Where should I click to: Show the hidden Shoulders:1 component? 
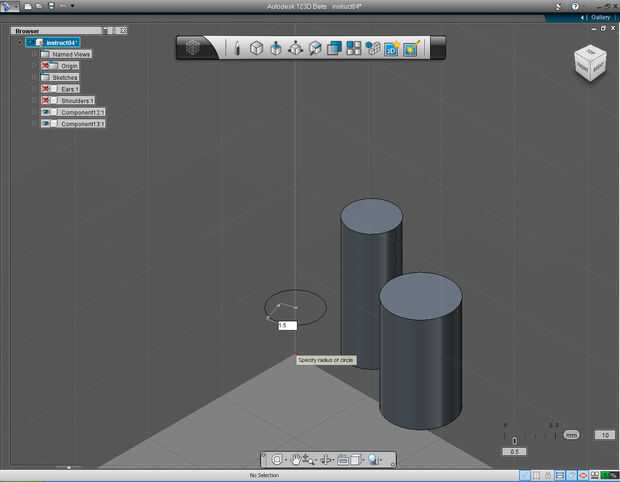click(45, 101)
